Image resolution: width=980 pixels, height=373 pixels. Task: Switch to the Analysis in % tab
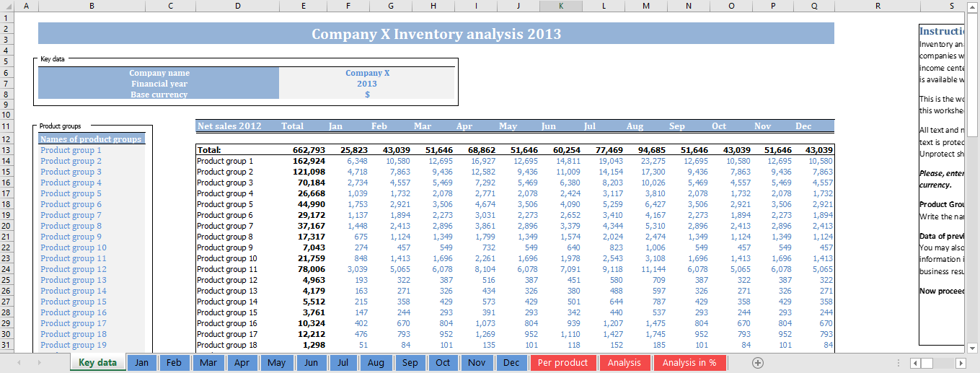[x=689, y=363]
